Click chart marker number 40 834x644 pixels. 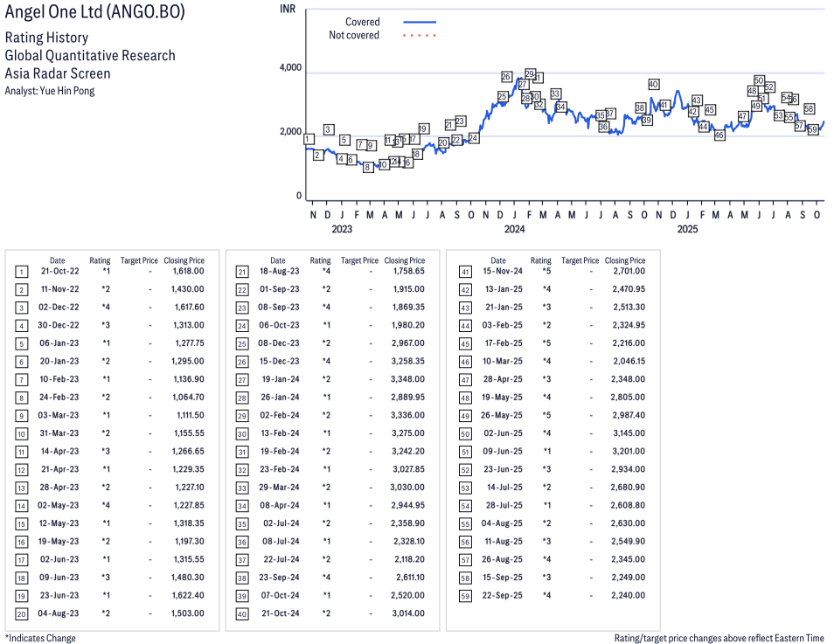tap(653, 84)
